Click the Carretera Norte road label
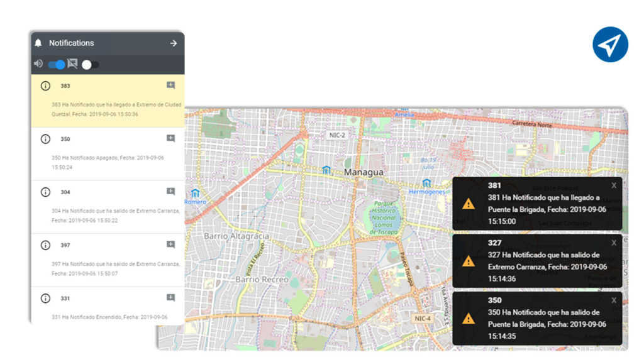The image size is (644, 362). tap(532, 124)
